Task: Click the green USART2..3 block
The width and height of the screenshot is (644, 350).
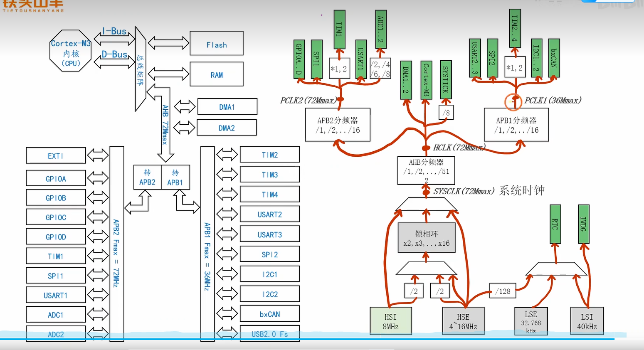Action: (475, 58)
